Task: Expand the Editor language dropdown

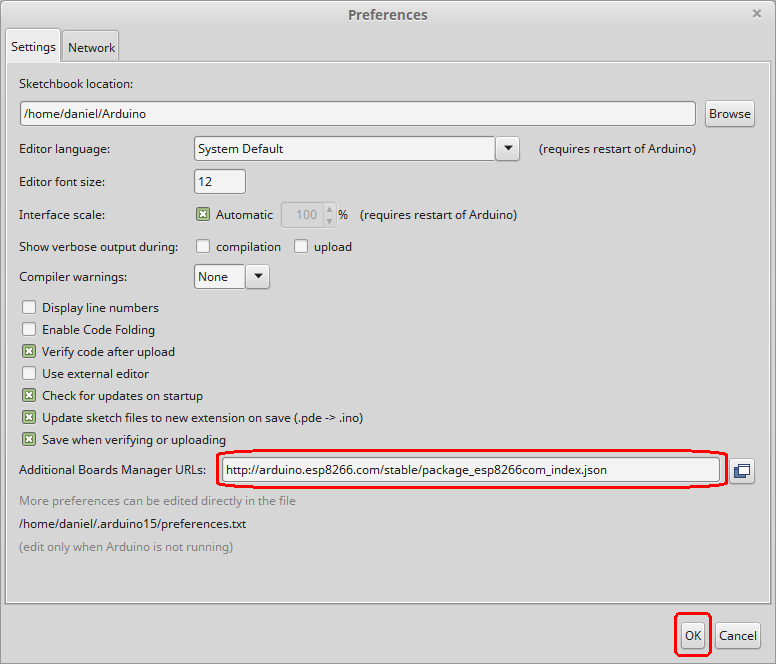Action: [x=508, y=149]
